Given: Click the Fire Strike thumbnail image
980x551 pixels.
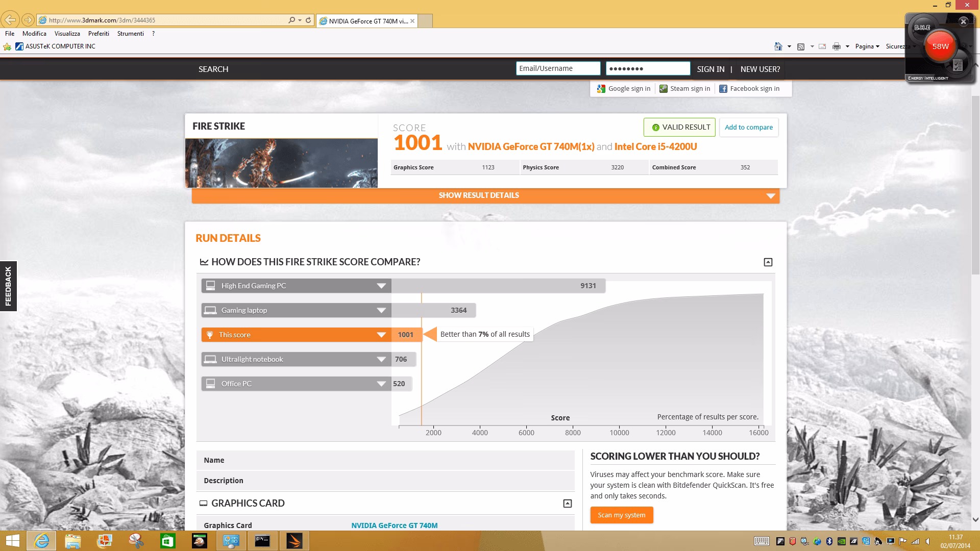Looking at the screenshot, I should pyautogui.click(x=281, y=163).
